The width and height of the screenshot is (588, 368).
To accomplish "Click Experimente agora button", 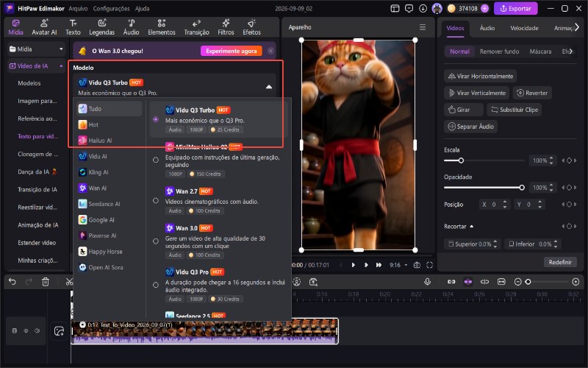I will tap(232, 51).
